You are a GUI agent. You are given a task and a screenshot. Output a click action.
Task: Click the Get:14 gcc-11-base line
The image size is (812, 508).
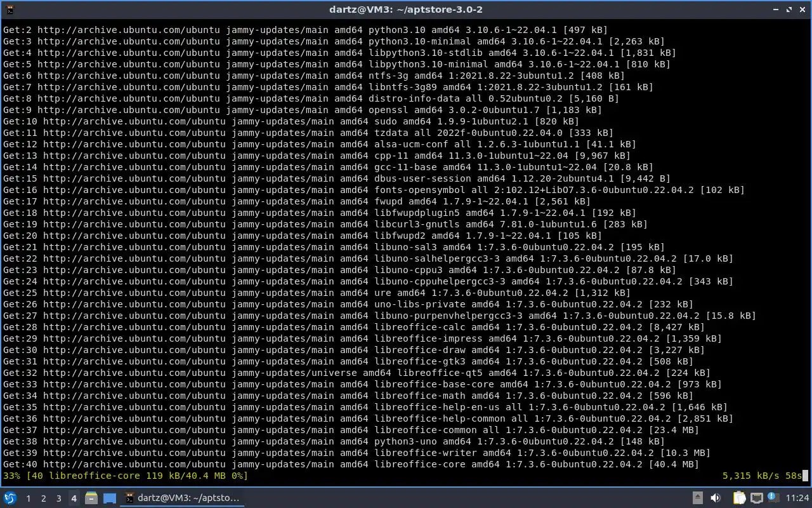[328, 167]
